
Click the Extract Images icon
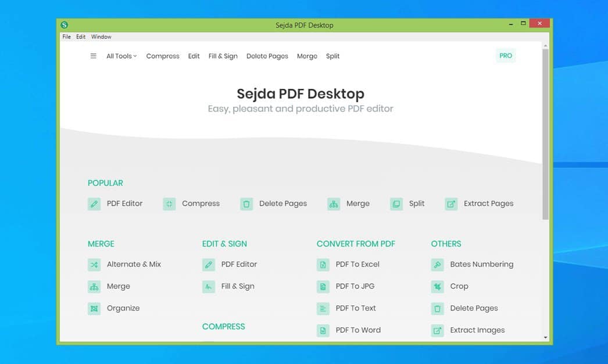pyautogui.click(x=437, y=330)
